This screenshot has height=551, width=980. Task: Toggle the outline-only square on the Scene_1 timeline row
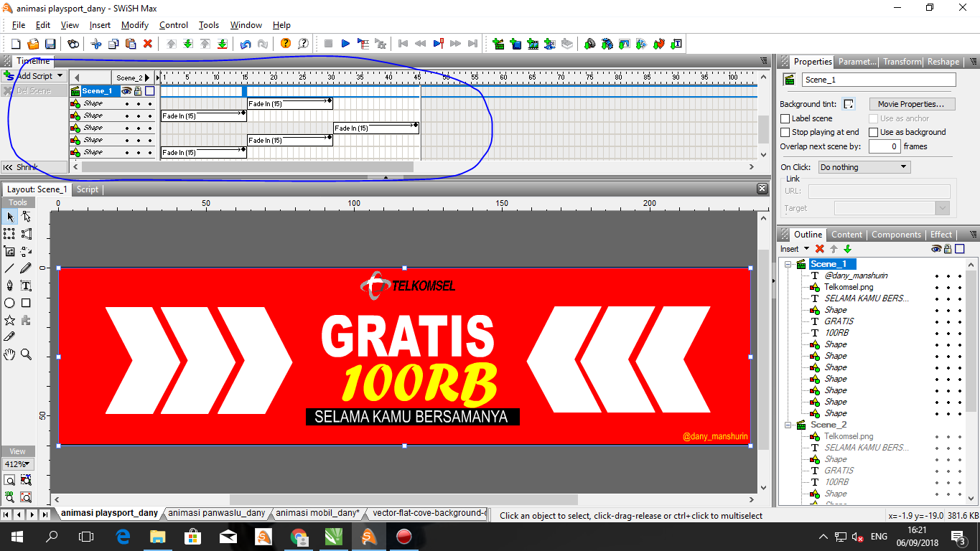149,91
